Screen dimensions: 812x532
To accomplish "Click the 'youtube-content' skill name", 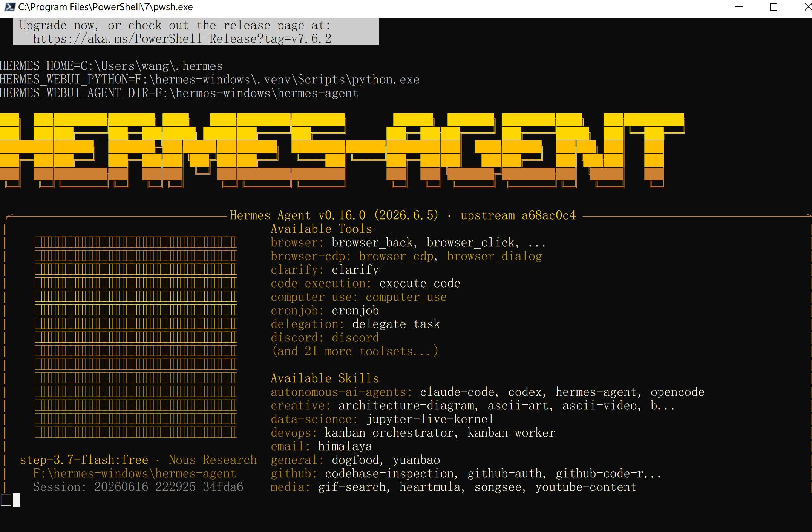I will tap(586, 487).
